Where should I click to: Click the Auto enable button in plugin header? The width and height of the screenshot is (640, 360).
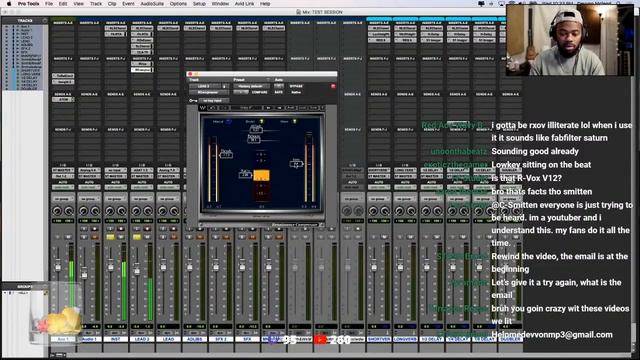click(x=279, y=86)
